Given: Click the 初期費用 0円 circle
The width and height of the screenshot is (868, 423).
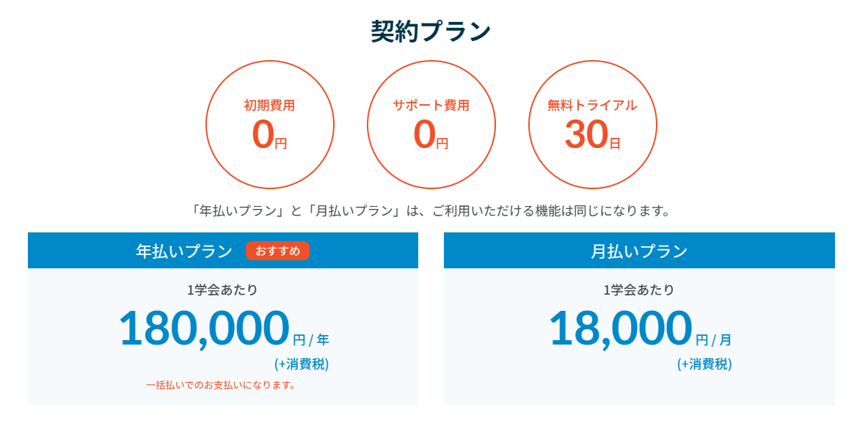Looking at the screenshot, I should coord(269,125).
